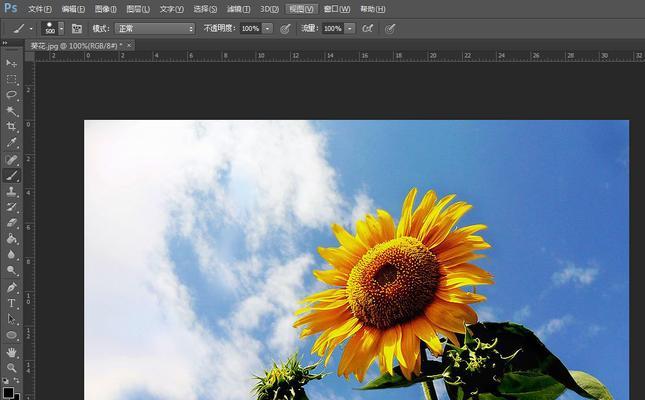Select the Move tool
The image size is (645, 400).
[x=12, y=63]
